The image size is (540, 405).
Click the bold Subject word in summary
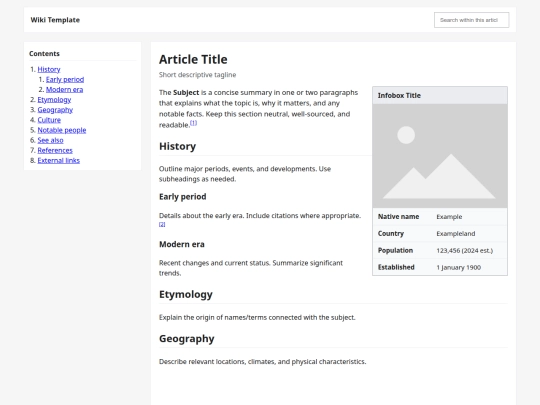(x=186, y=93)
